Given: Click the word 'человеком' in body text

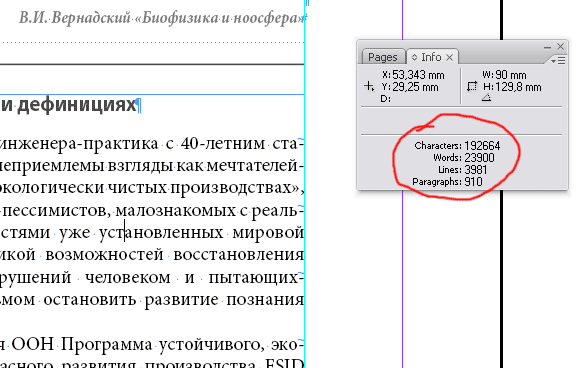Looking at the screenshot, I should coord(128,277).
